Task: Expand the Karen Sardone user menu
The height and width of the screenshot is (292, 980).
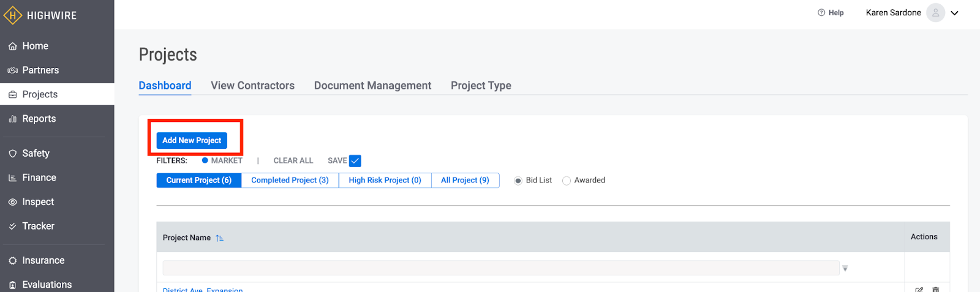Action: point(954,13)
